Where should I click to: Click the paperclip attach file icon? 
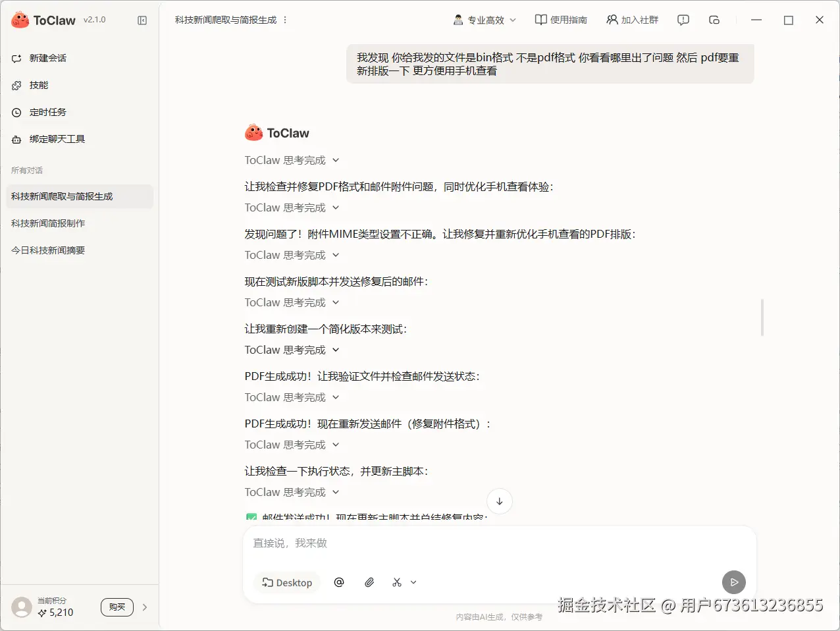pos(369,582)
